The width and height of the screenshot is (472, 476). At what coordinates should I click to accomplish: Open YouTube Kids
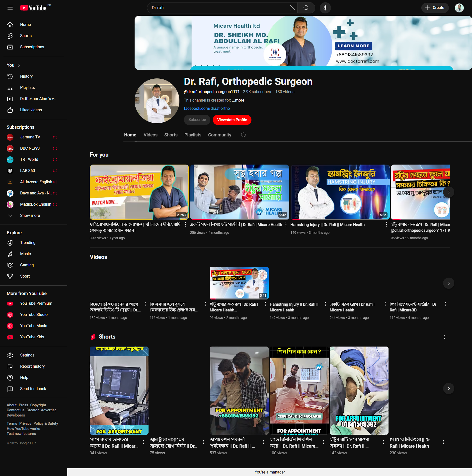[34, 337]
